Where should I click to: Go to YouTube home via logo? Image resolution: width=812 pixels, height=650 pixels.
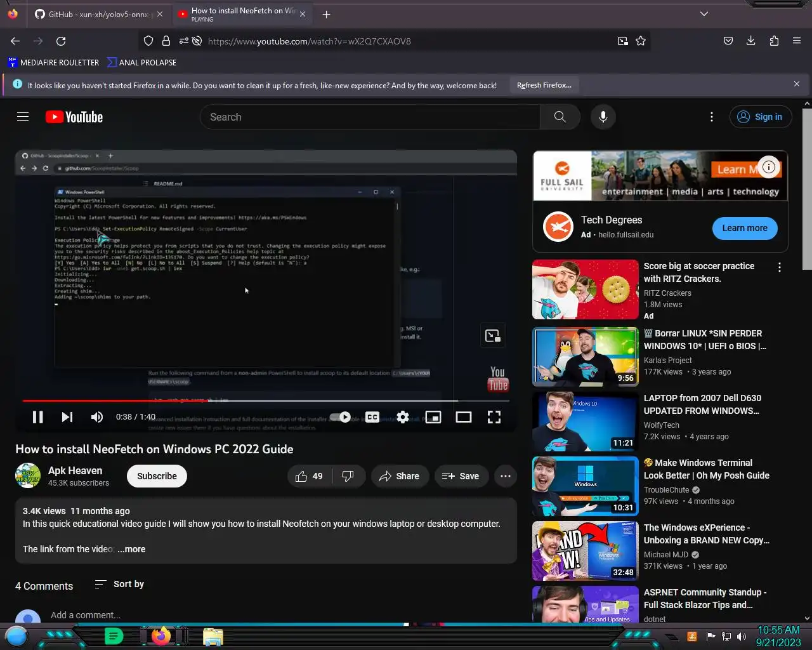point(74,117)
